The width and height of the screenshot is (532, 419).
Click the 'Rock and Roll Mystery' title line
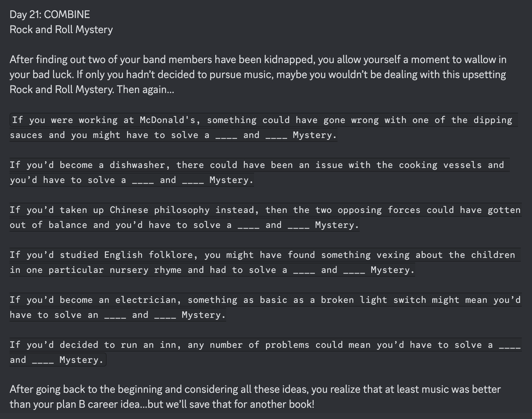point(61,30)
